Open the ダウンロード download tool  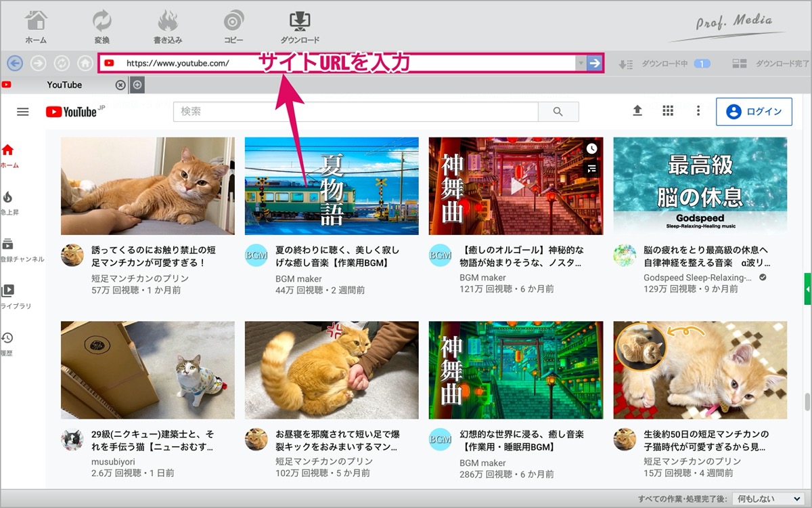pyautogui.click(x=300, y=26)
